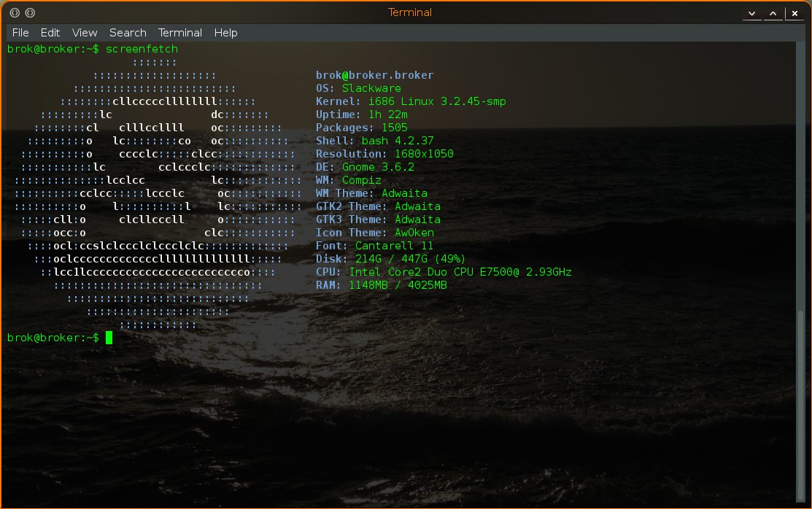The image size is (812, 509).
Task: Click the typed screenfetch command text
Action: (142, 49)
